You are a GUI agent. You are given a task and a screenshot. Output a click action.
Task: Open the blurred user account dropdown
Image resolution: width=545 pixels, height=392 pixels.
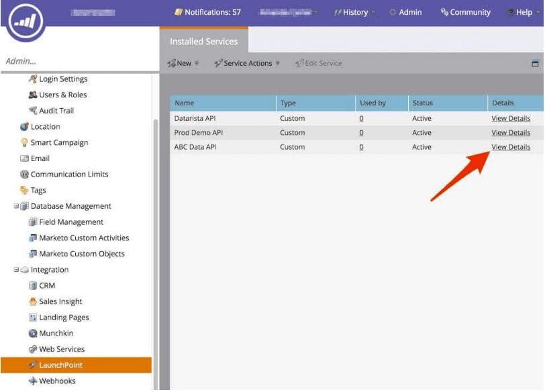click(289, 13)
